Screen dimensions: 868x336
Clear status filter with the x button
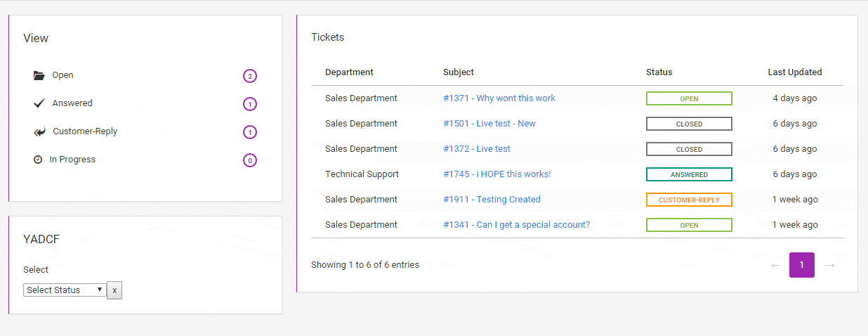tap(114, 290)
